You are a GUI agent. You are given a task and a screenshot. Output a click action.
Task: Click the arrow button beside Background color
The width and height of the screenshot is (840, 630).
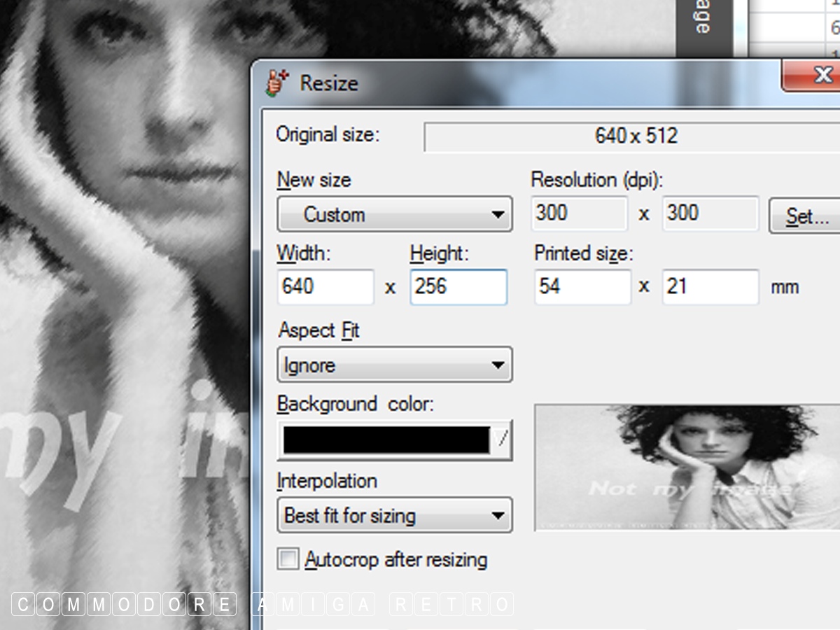tap(502, 440)
